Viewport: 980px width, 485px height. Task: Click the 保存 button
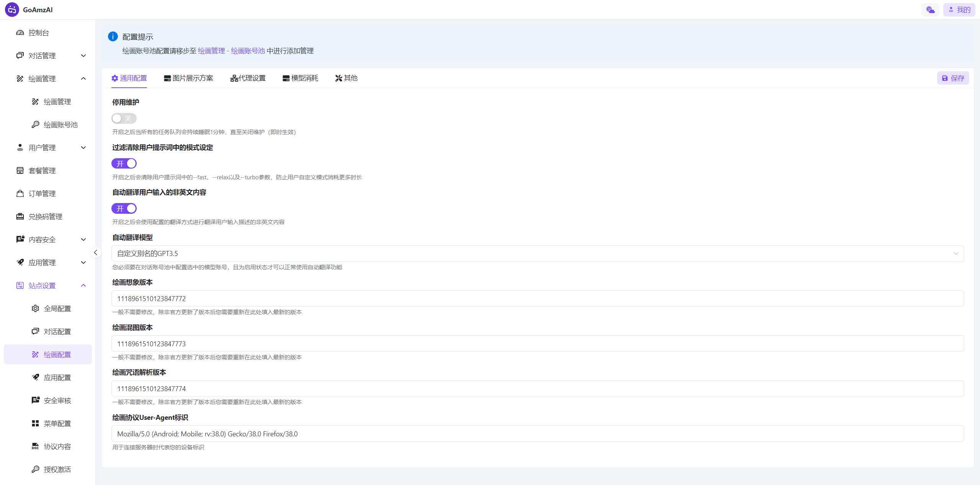[953, 78]
